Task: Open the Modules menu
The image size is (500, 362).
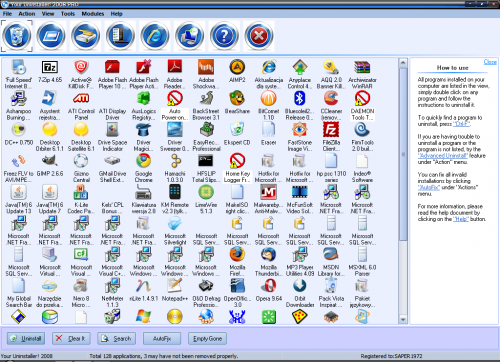Action: click(x=93, y=14)
